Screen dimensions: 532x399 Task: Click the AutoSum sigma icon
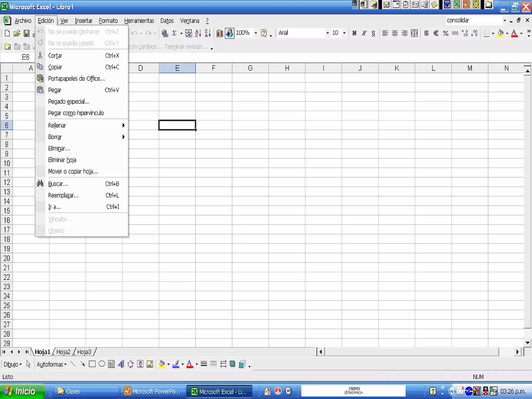(174, 33)
